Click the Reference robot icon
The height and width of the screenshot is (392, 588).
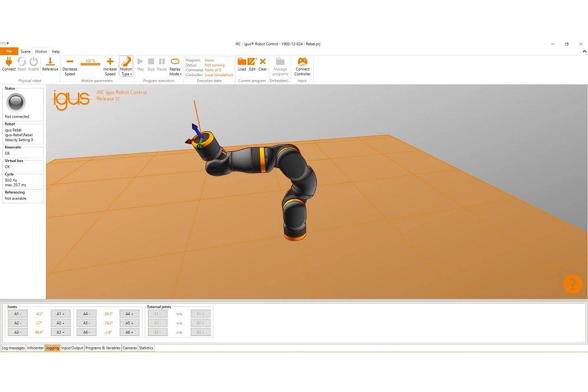point(50,64)
